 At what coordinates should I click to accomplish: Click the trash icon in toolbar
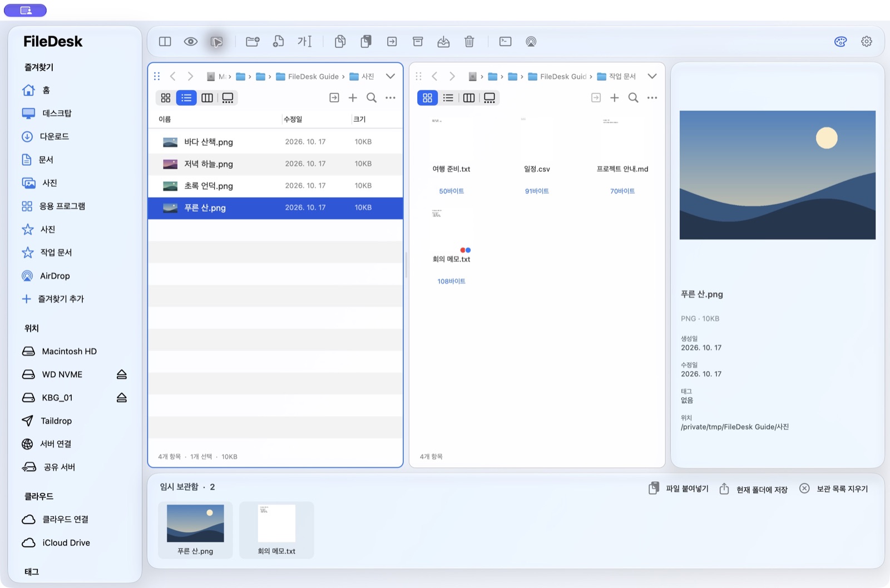pyautogui.click(x=469, y=42)
